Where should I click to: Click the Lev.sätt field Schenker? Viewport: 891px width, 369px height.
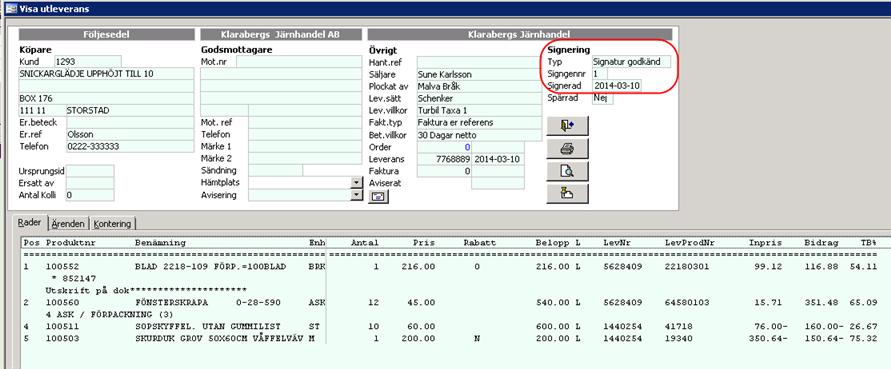tap(480, 98)
